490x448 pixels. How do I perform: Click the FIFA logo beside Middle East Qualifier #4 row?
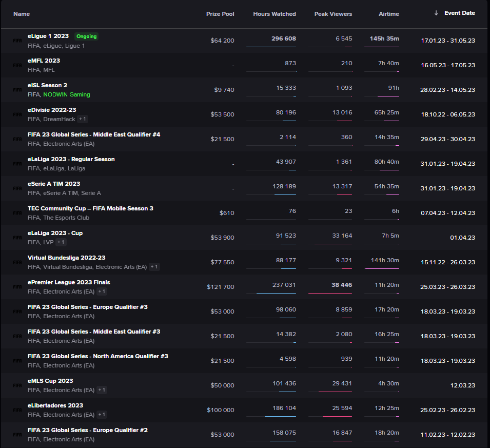click(17, 139)
